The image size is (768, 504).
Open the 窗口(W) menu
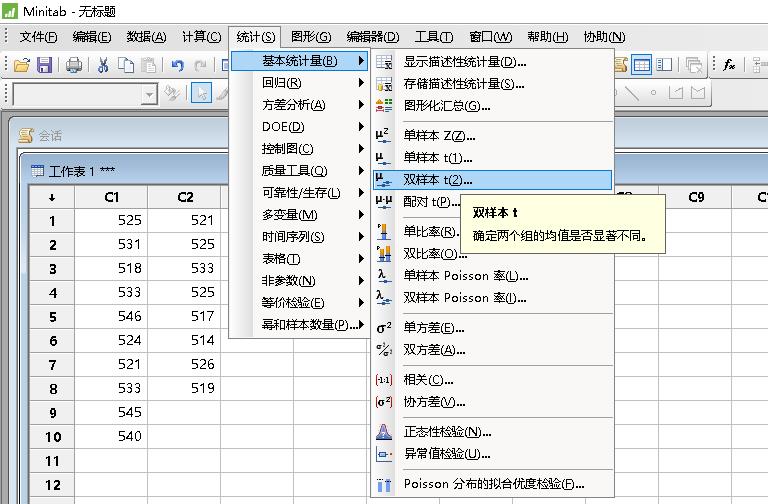(490, 37)
